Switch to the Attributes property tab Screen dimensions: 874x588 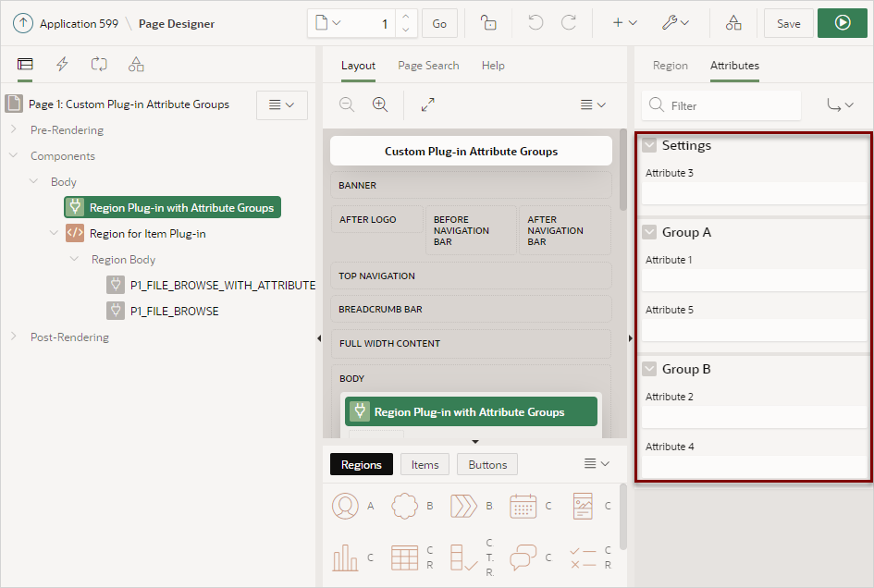click(734, 66)
